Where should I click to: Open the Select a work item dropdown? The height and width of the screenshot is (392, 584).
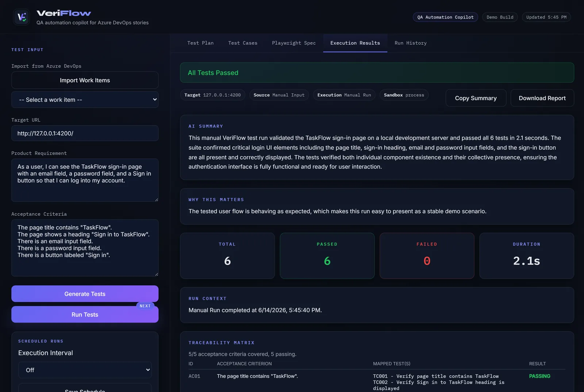[85, 100]
